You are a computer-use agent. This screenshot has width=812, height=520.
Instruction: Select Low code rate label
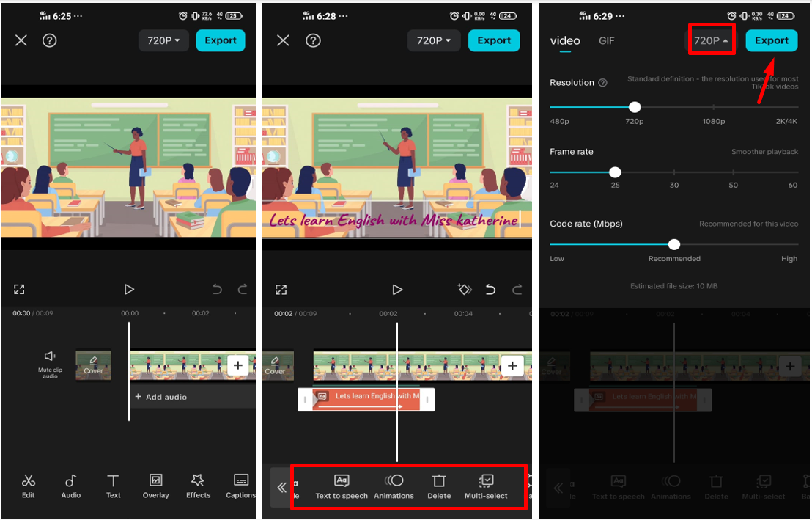click(557, 259)
